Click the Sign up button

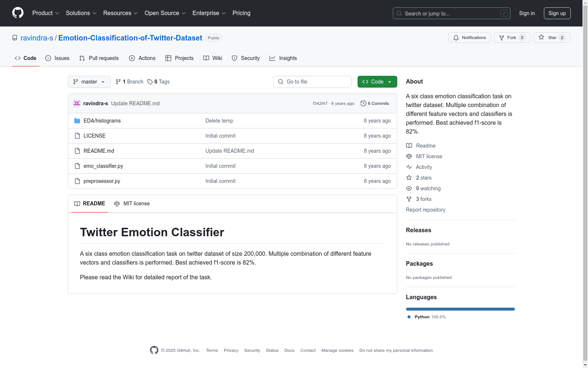click(557, 13)
